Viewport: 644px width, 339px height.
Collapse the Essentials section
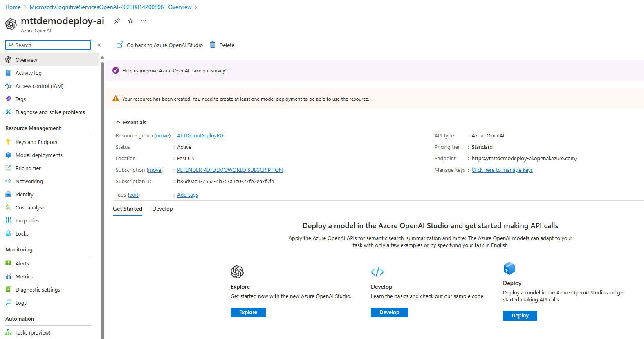click(x=131, y=122)
